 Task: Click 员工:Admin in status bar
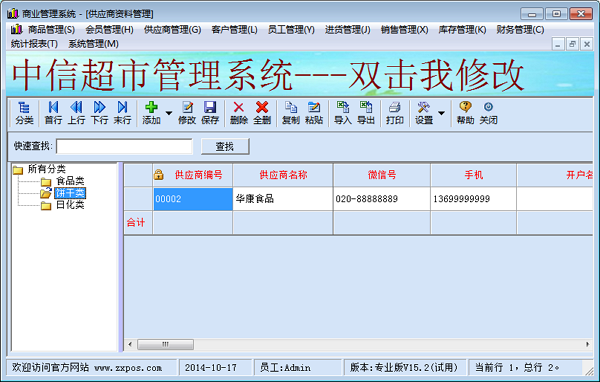click(x=285, y=368)
